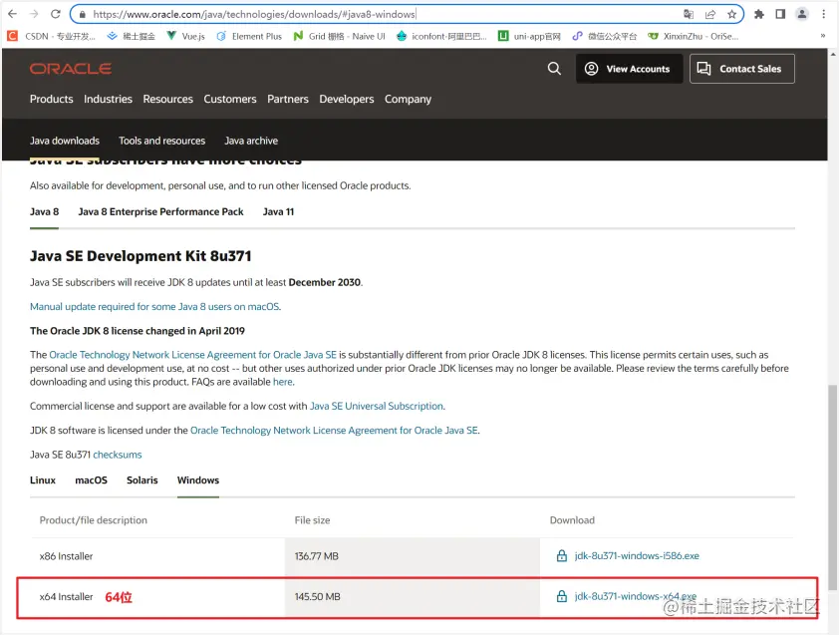The width and height of the screenshot is (840, 636).
Task: Reload the page
Action: pos(56,14)
